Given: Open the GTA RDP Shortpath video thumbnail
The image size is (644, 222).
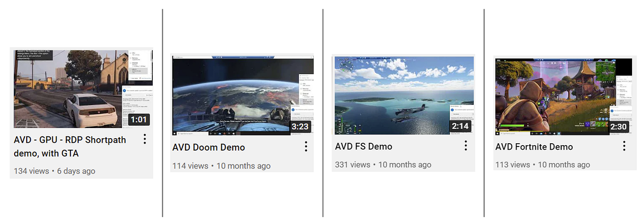Looking at the screenshot, I should [83, 89].
